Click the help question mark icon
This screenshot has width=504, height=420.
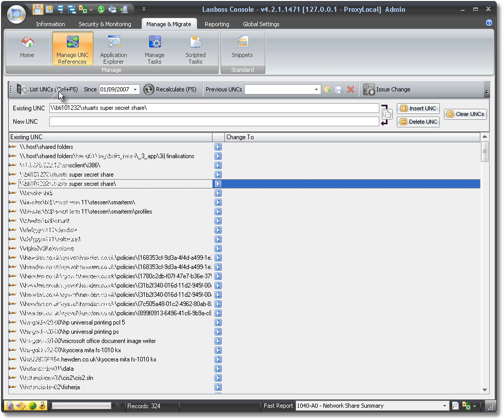click(x=489, y=23)
